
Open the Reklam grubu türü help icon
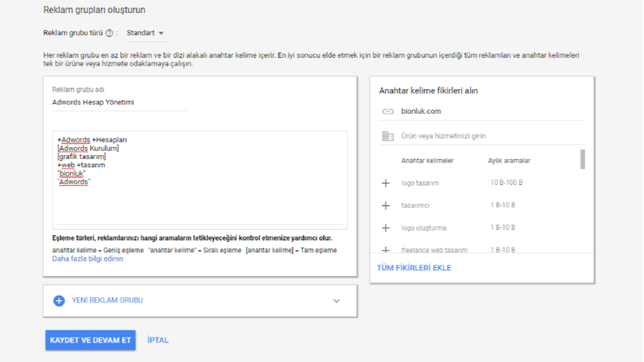point(110,33)
